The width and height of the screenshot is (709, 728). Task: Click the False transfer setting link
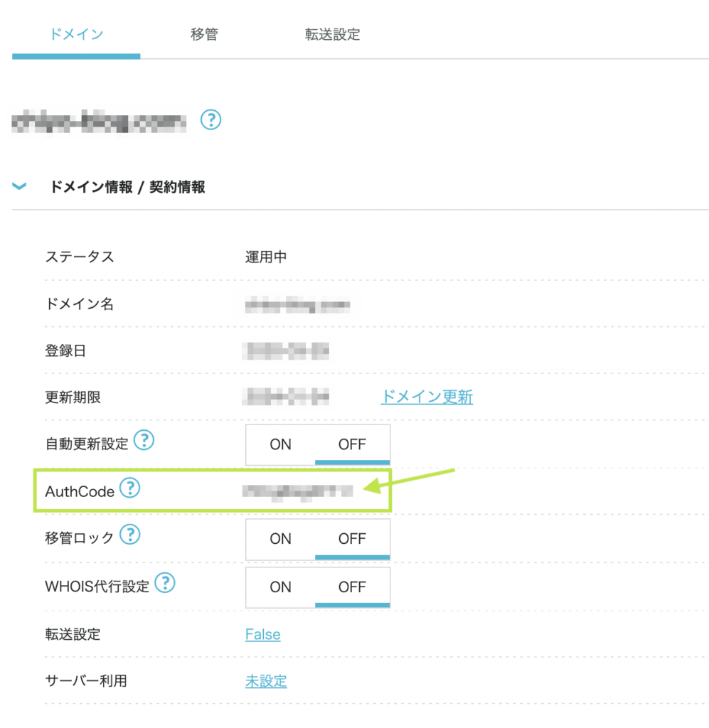click(x=262, y=634)
